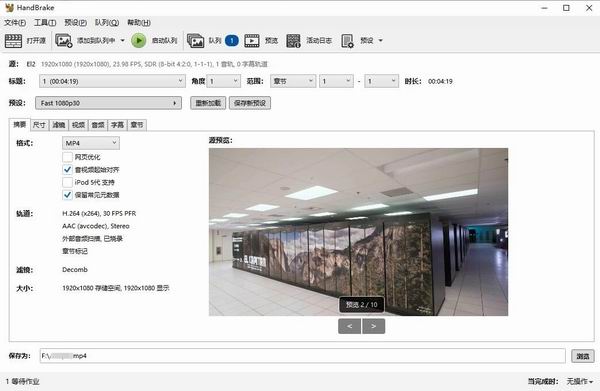600x391 pixels.
Task: Click the Save New Preset button
Action: point(250,103)
